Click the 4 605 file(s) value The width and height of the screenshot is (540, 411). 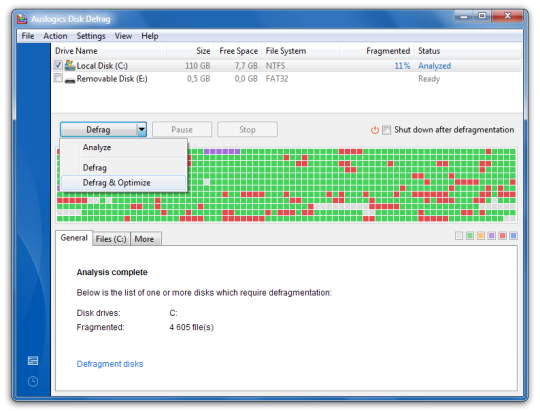[x=191, y=327]
